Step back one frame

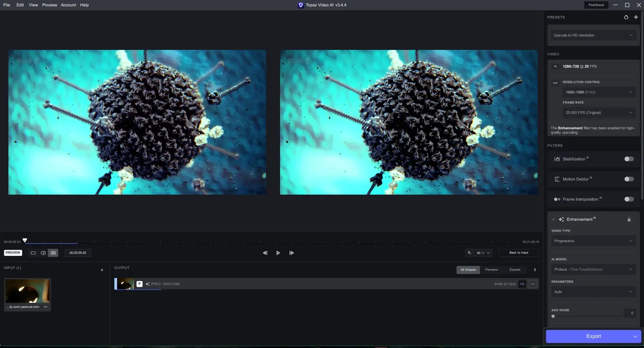[265, 253]
